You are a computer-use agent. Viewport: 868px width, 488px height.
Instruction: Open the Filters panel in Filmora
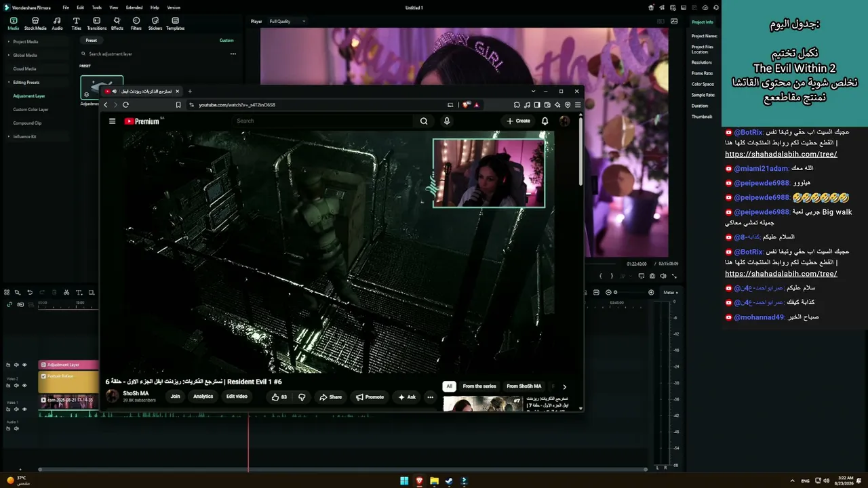click(136, 24)
